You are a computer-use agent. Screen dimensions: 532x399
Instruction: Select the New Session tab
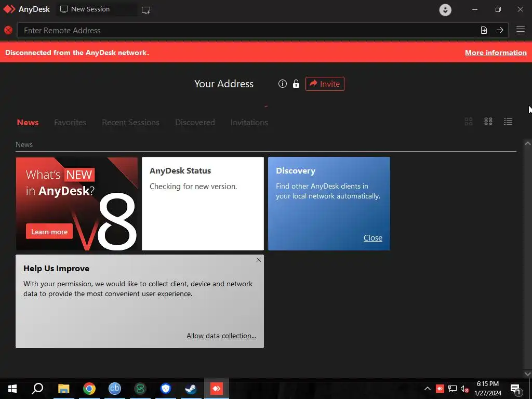(x=97, y=9)
